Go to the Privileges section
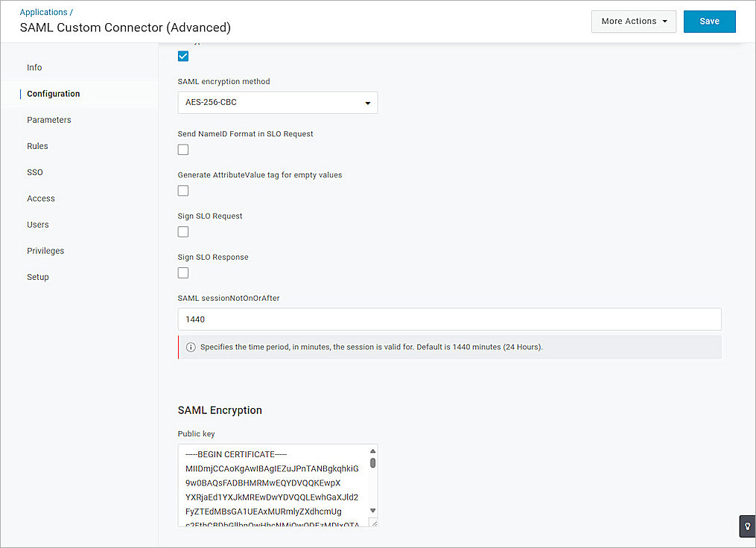 pyautogui.click(x=45, y=250)
